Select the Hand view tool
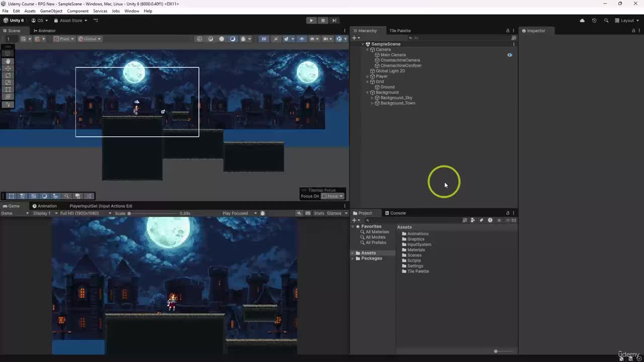Viewport: 644px width, 362px height. pyautogui.click(x=8, y=61)
